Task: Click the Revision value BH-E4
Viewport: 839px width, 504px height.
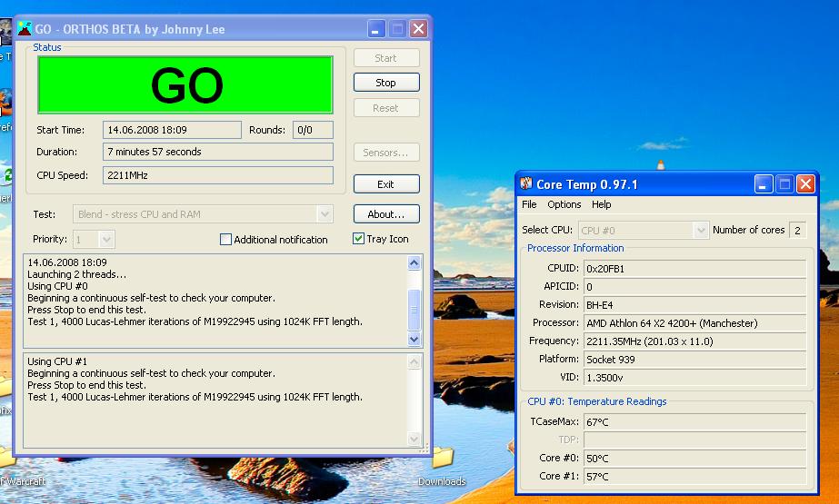Action: pos(694,304)
